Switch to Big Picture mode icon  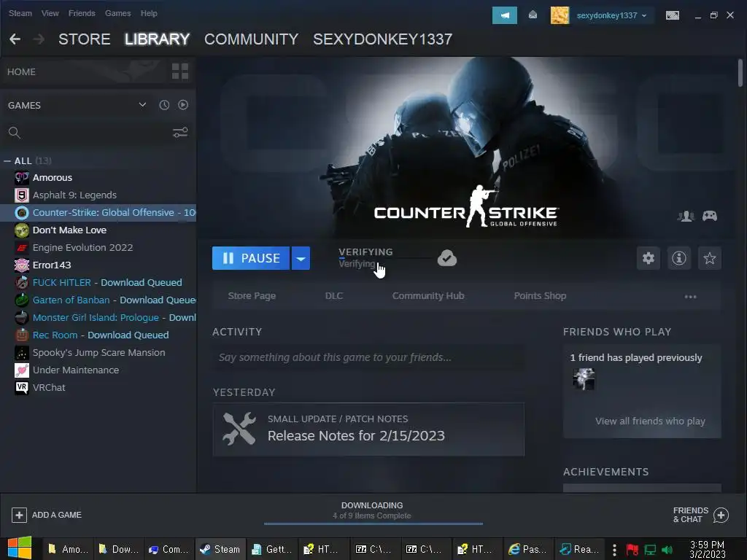pos(672,15)
